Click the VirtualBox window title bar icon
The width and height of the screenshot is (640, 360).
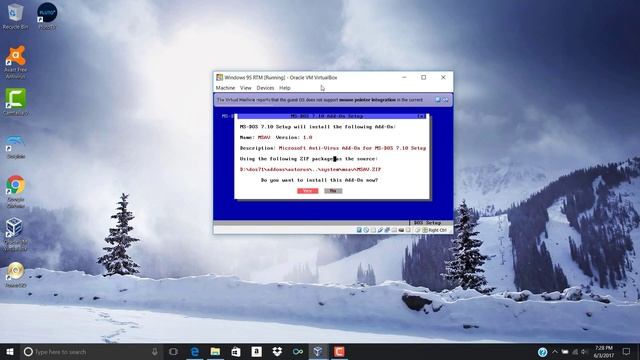pos(220,77)
